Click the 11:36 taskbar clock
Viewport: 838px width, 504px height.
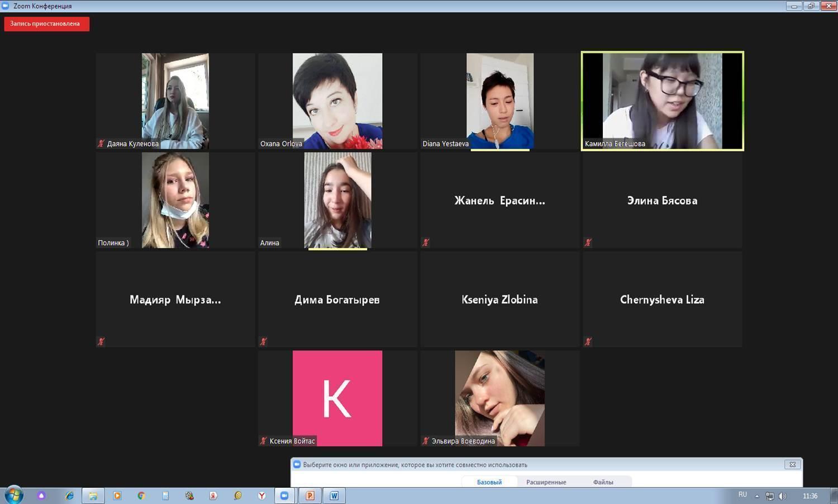coord(810,496)
